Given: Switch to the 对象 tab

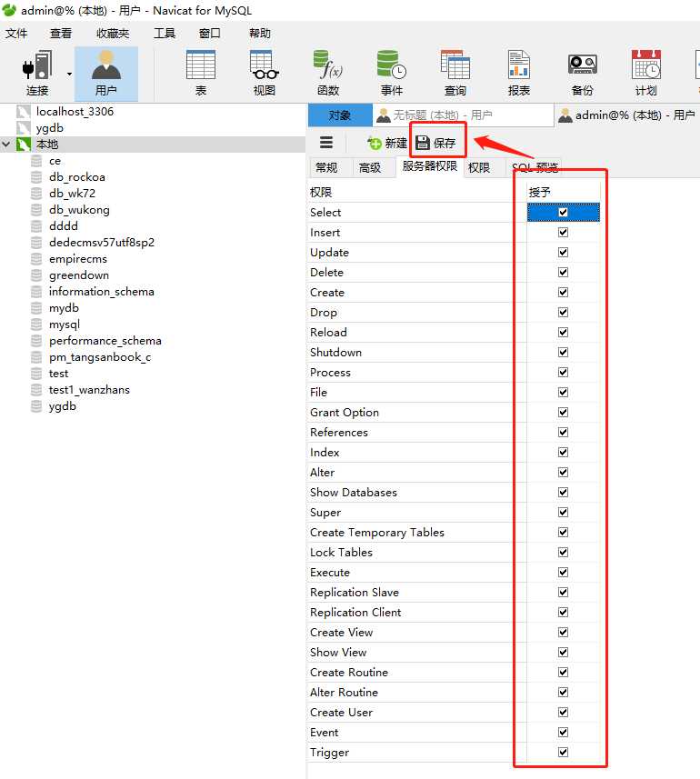Looking at the screenshot, I should pos(340,115).
